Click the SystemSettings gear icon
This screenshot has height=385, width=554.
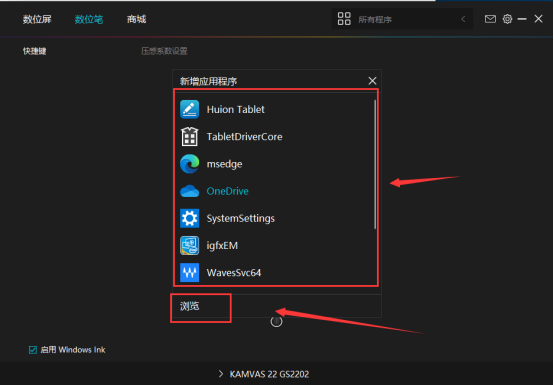(x=189, y=218)
